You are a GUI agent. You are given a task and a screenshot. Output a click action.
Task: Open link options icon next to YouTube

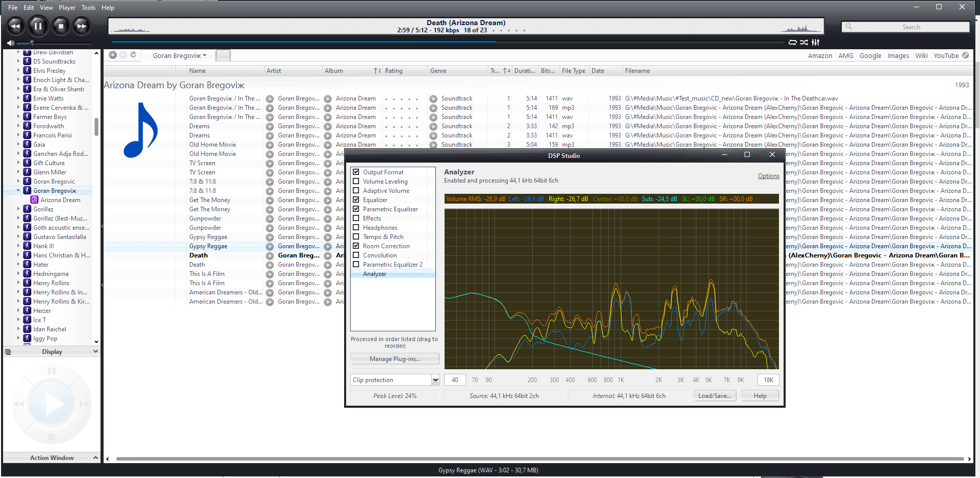tap(965, 55)
